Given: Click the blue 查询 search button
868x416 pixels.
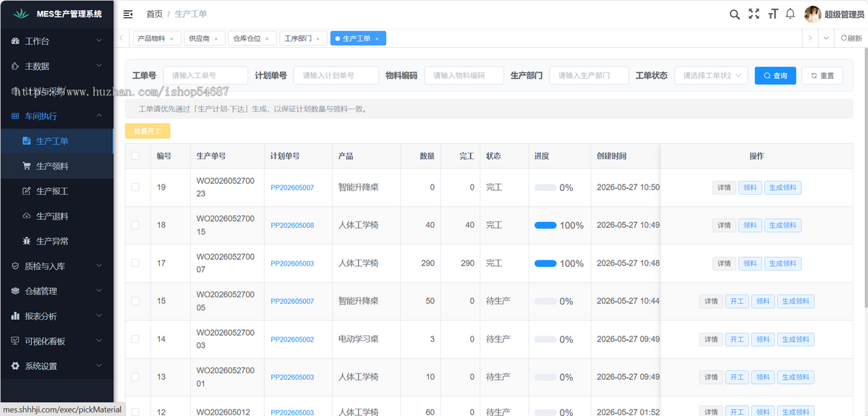Looking at the screenshot, I should pyautogui.click(x=775, y=75).
